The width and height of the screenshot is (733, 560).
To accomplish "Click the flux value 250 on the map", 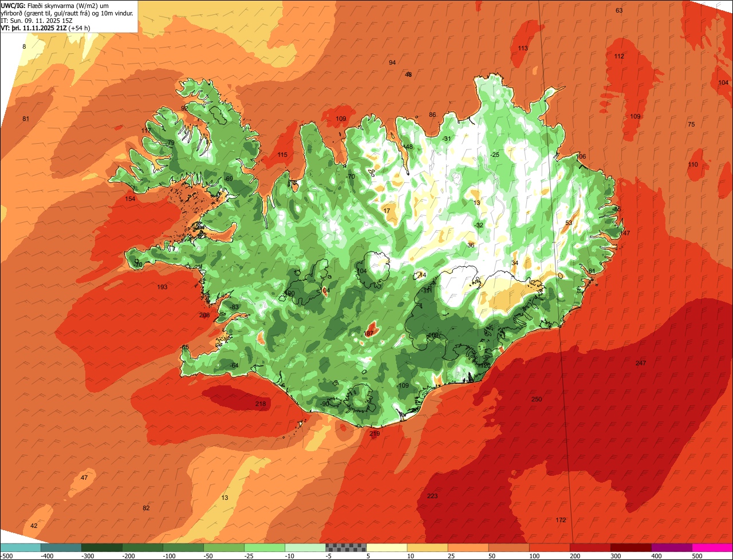I will point(537,399).
